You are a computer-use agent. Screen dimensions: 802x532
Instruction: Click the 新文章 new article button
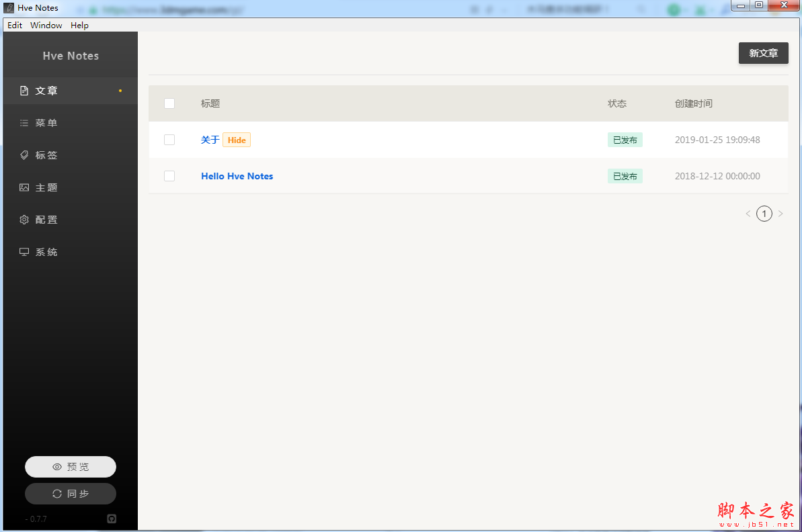pos(763,53)
